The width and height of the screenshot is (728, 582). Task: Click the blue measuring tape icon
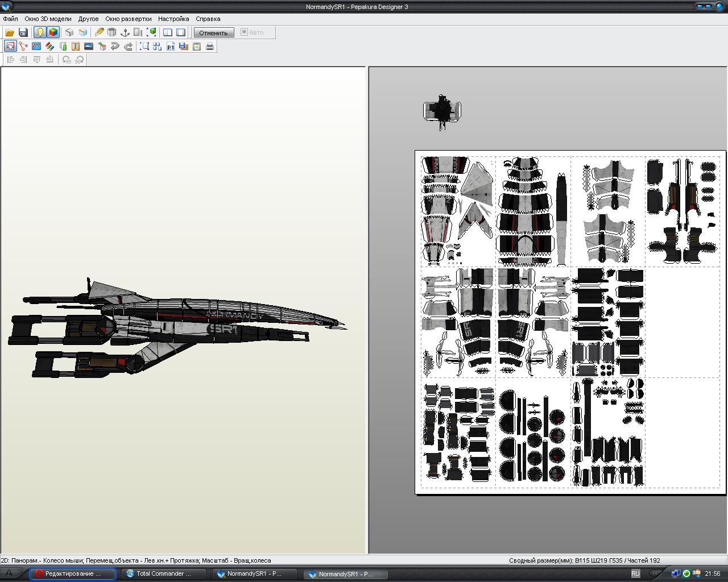(x=36, y=46)
